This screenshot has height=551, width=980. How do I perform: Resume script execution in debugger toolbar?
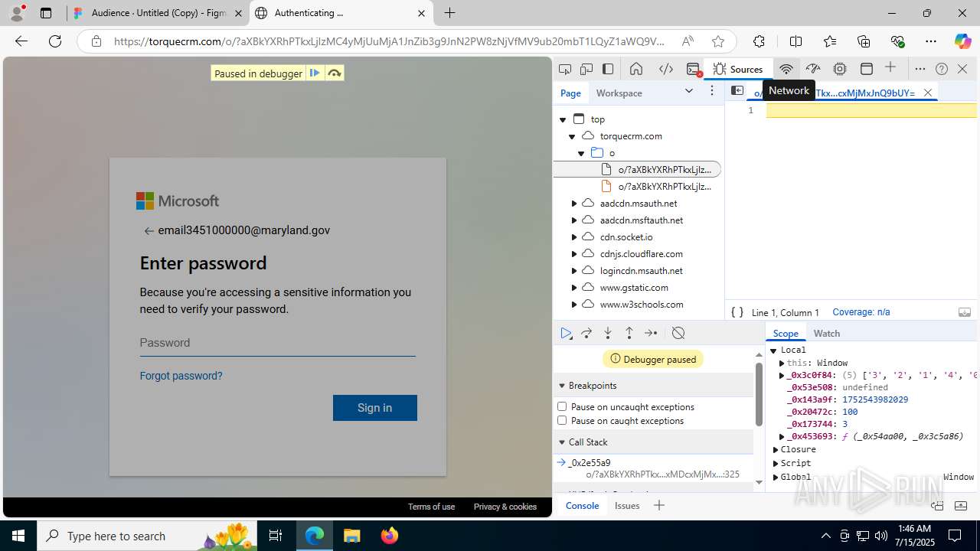566,333
